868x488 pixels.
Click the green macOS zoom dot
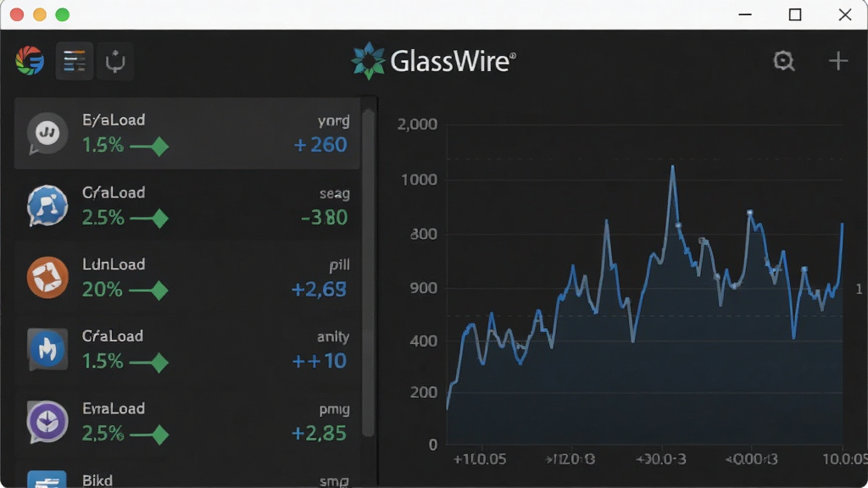point(63,14)
